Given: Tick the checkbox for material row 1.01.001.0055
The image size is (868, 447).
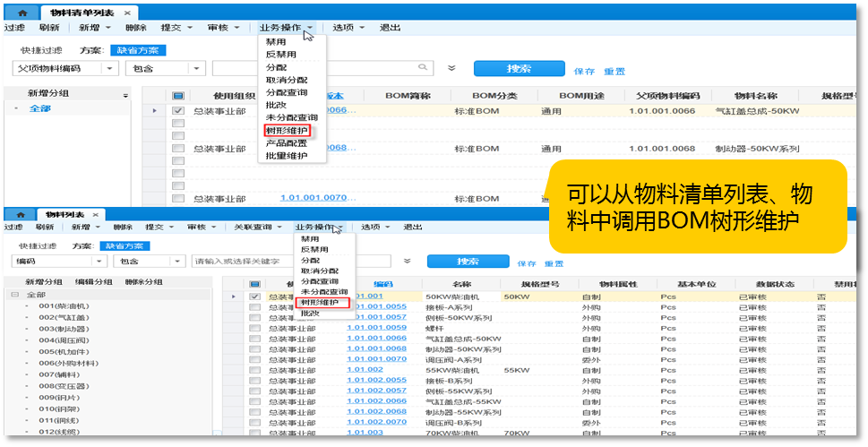Looking at the screenshot, I should click(255, 306).
